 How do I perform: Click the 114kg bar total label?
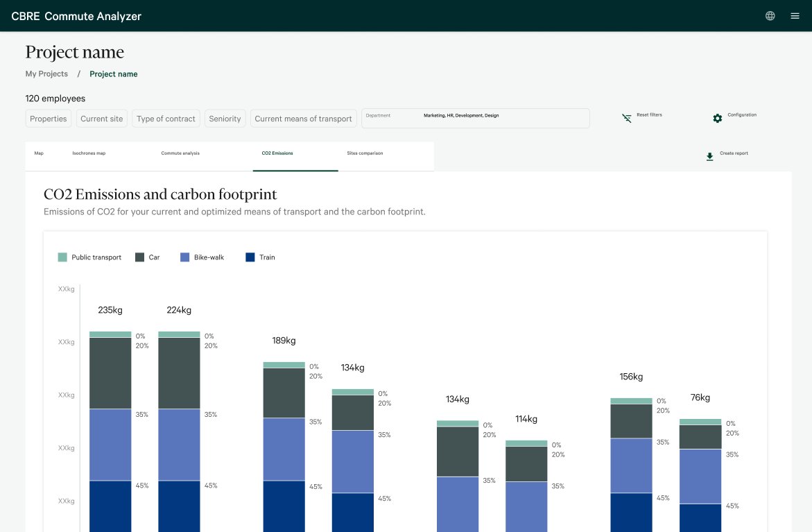coord(526,419)
